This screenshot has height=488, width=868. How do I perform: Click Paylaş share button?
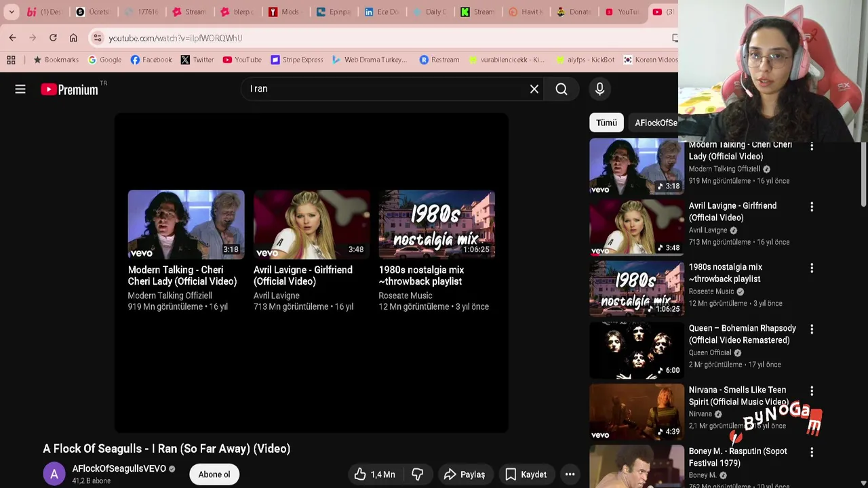tap(464, 474)
